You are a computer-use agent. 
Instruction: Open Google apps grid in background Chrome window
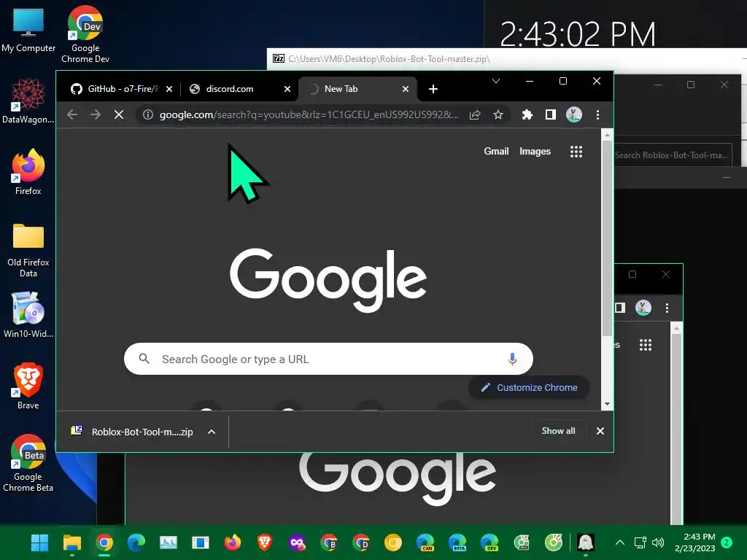(646, 345)
